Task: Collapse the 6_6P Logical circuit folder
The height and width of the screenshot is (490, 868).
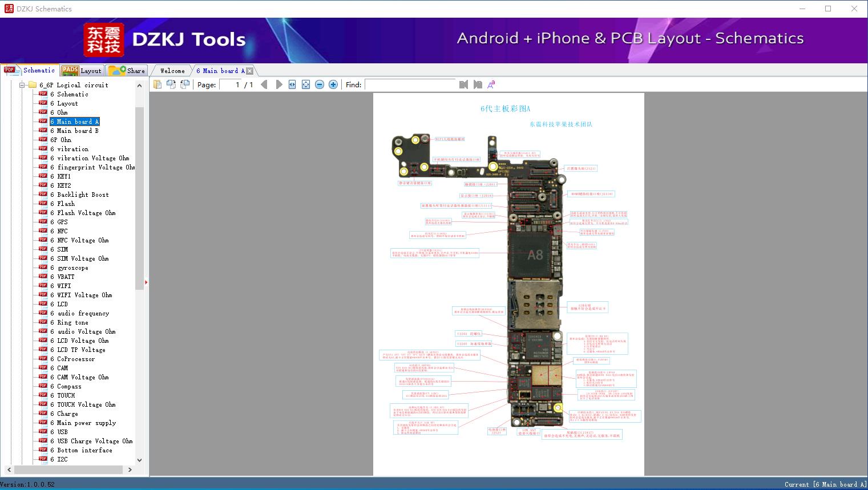Action: pos(22,85)
